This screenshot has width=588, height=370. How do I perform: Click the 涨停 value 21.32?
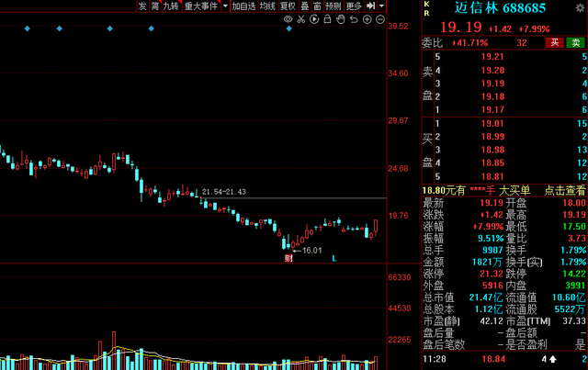492,274
